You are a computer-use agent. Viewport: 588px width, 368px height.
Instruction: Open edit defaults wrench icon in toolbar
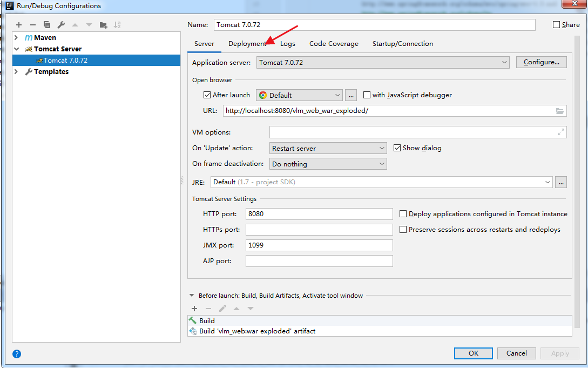61,25
